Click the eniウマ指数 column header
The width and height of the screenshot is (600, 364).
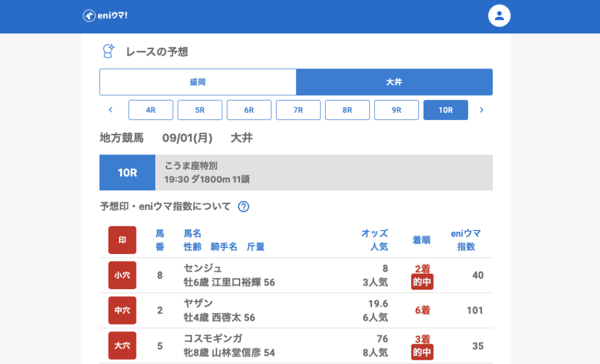466,240
